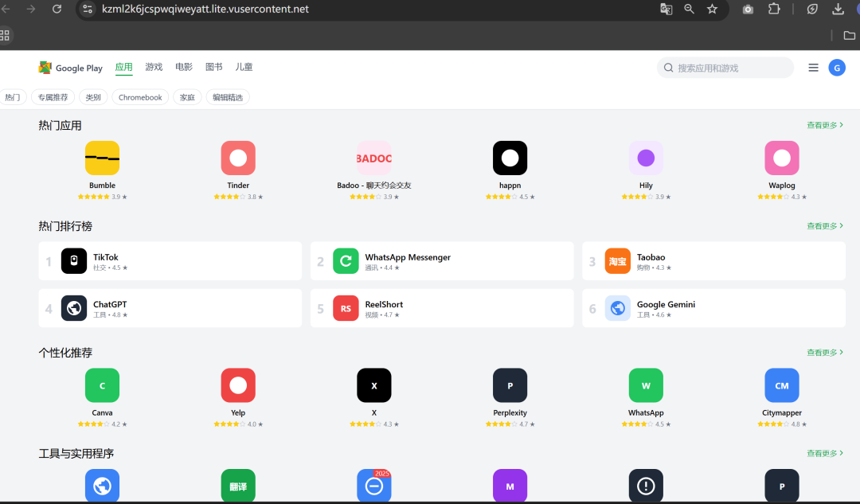Viewport: 860px width, 504px height.
Task: Open the blue 2025 badge app icon
Action: [x=374, y=486]
